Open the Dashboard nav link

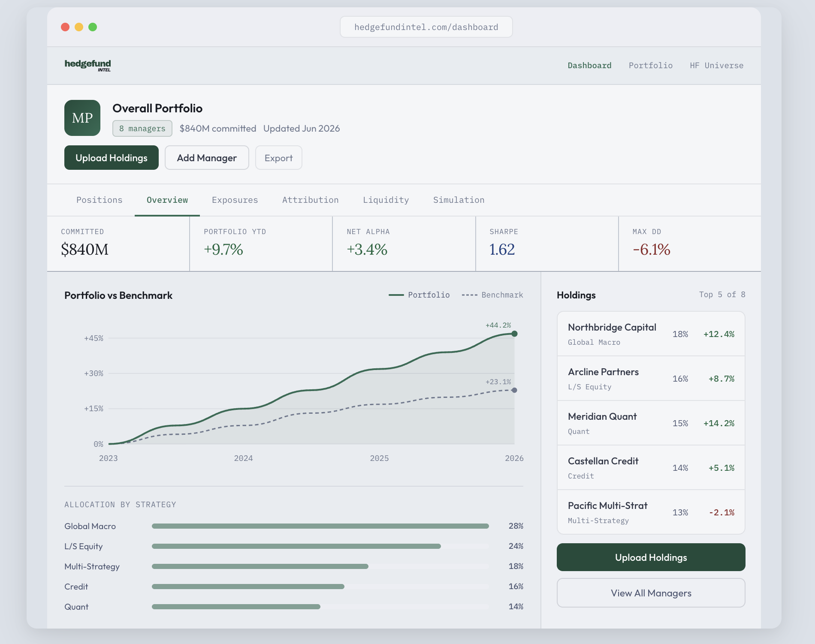point(589,65)
